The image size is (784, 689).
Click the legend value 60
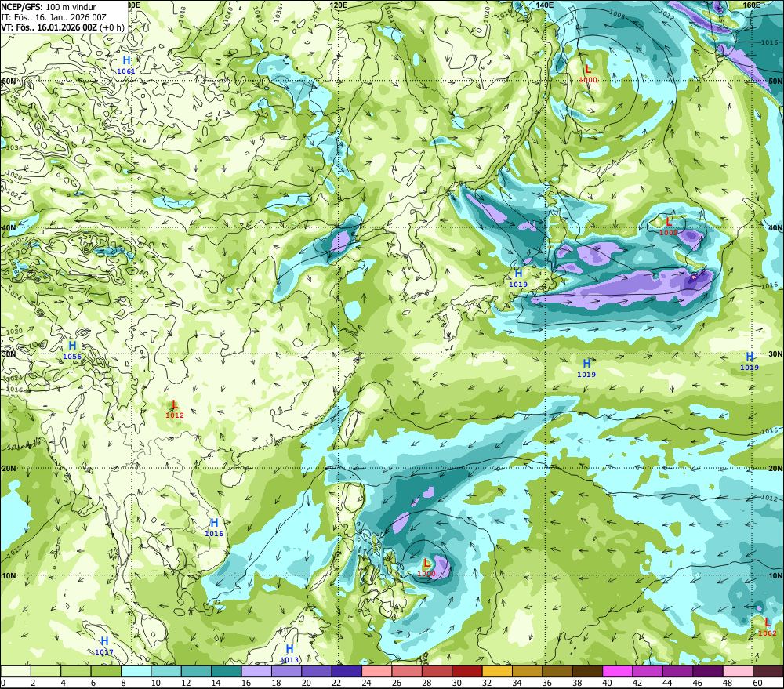click(757, 683)
